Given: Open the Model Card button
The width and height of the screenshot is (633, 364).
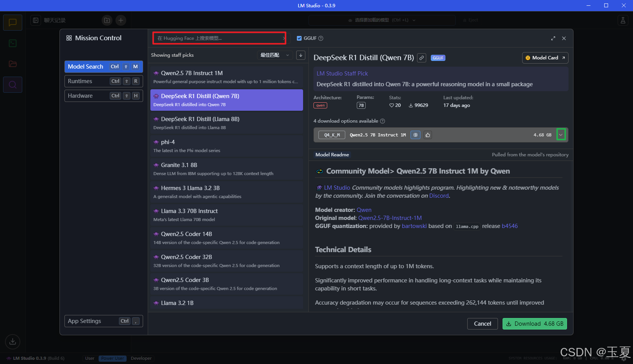Looking at the screenshot, I should click(x=545, y=58).
